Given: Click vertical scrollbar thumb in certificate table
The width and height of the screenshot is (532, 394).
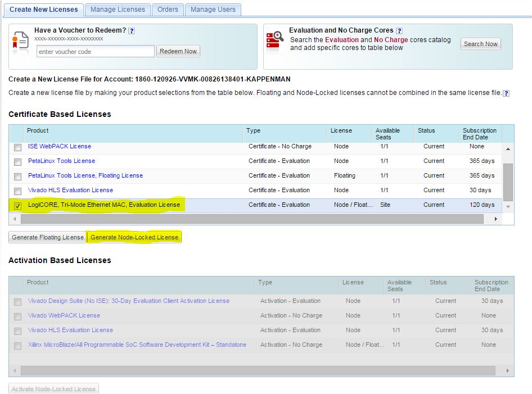Looking at the screenshot, I should 508,182.
